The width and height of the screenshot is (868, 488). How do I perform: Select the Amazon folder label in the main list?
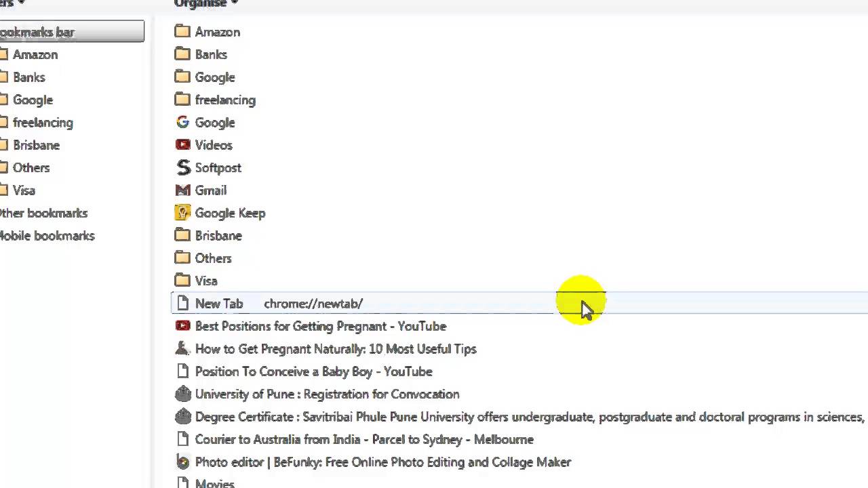[218, 32]
